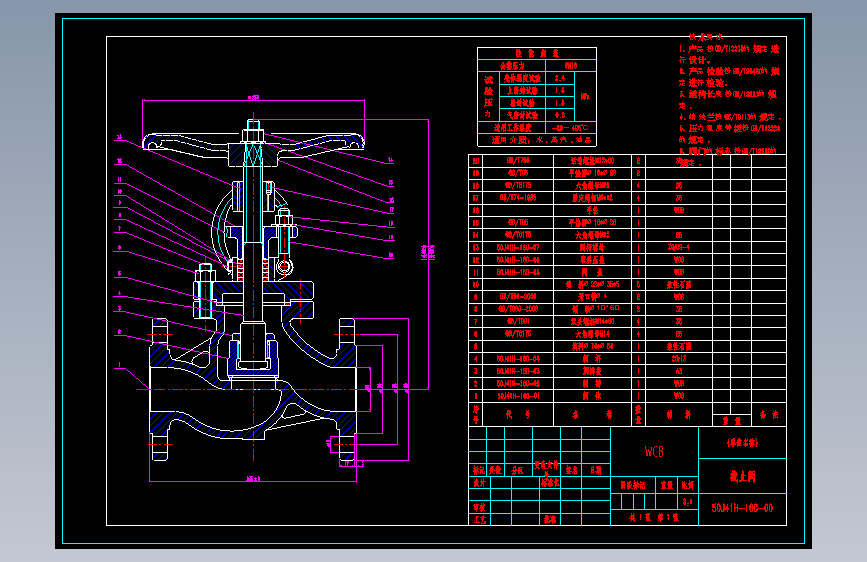The height and width of the screenshot is (562, 867).
Task: Click the 技术要求 heading text
Action: 706,37
